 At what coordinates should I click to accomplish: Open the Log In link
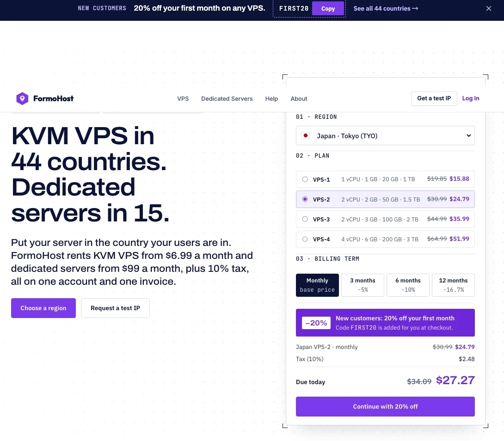click(x=471, y=98)
